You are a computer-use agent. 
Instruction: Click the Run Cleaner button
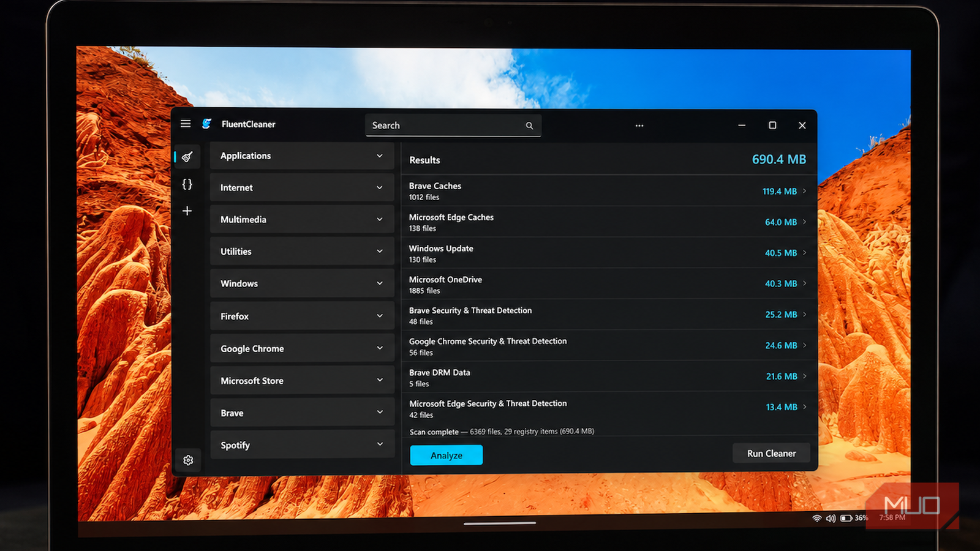[x=771, y=453]
